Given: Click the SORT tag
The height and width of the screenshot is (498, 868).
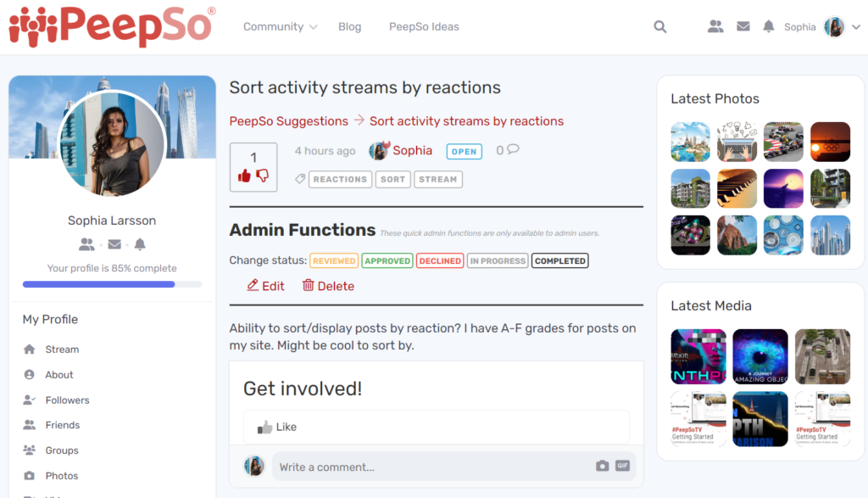Looking at the screenshot, I should pyautogui.click(x=393, y=180).
